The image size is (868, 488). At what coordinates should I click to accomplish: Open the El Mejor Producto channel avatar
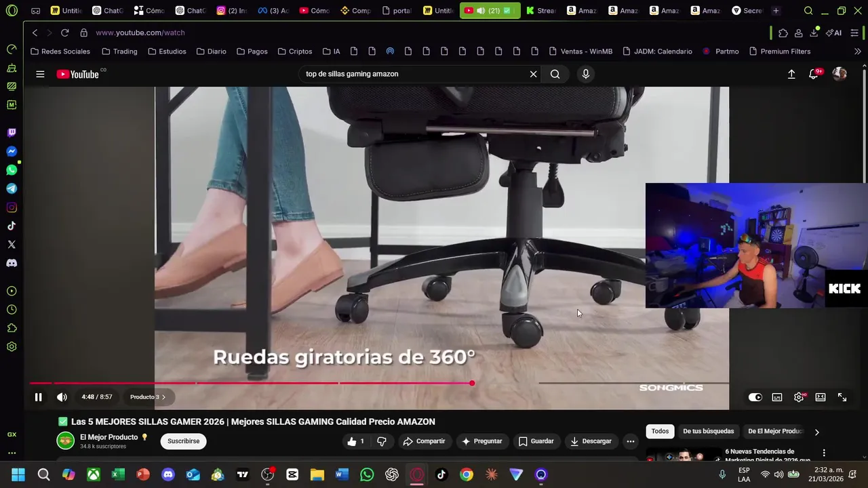pyautogui.click(x=65, y=441)
